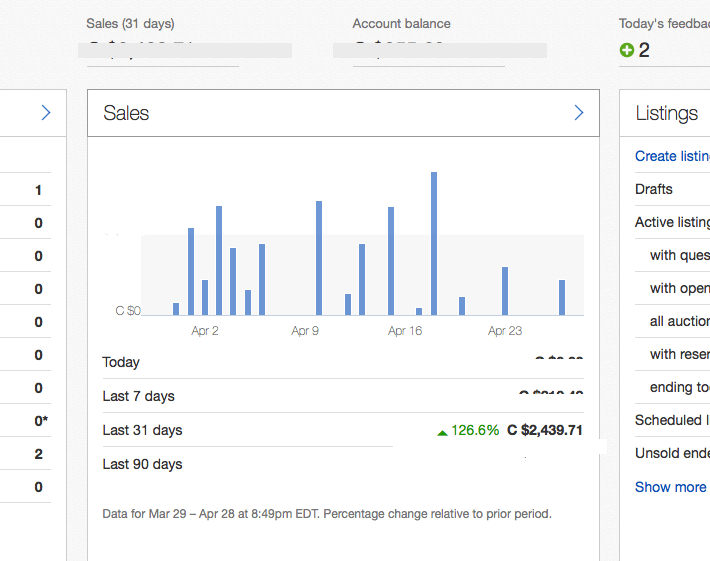Image resolution: width=710 pixels, height=561 pixels.
Task: Select the Today sales row
Action: [x=343, y=362]
